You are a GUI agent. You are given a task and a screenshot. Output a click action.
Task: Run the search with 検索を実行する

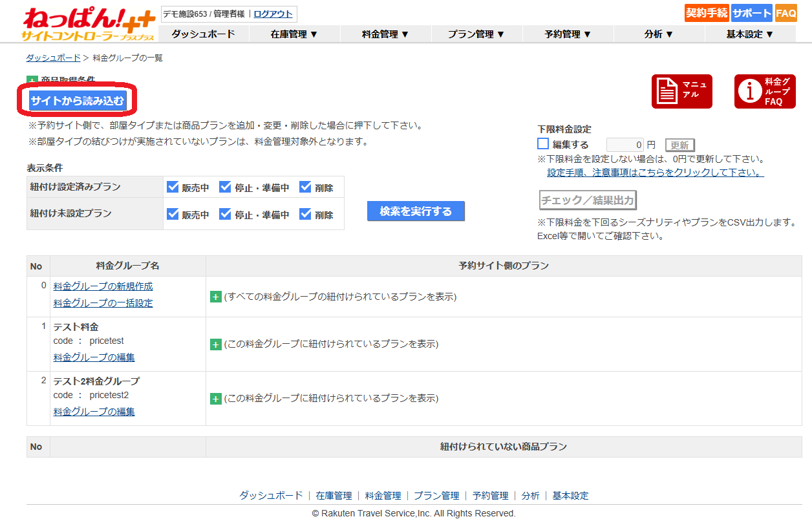(416, 211)
